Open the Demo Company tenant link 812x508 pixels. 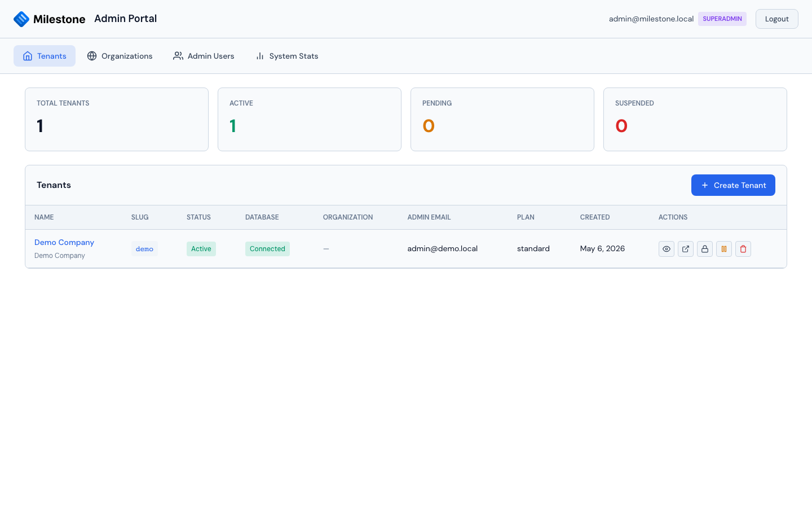point(64,242)
